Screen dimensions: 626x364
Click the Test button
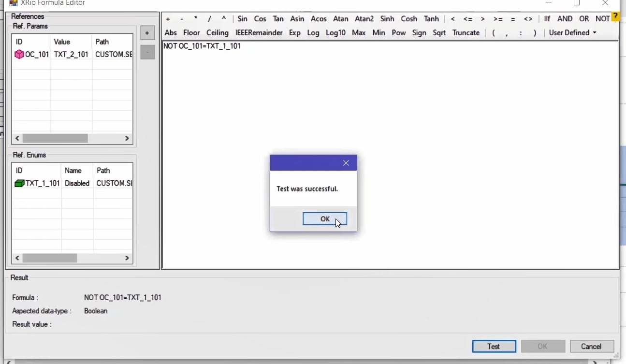tap(494, 347)
